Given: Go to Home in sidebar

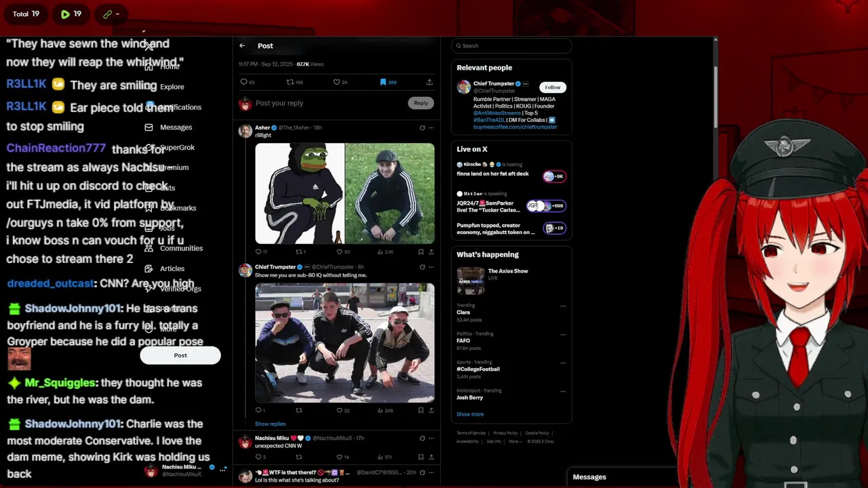Looking at the screenshot, I should point(163,66).
